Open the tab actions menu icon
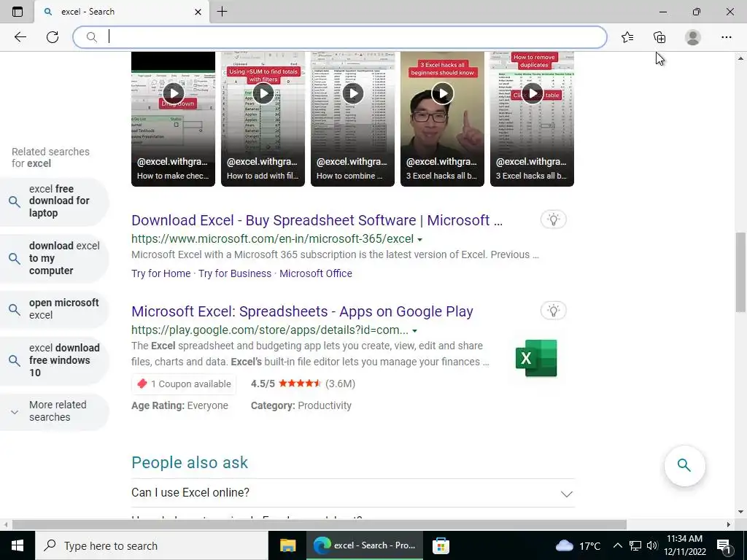 (18, 12)
